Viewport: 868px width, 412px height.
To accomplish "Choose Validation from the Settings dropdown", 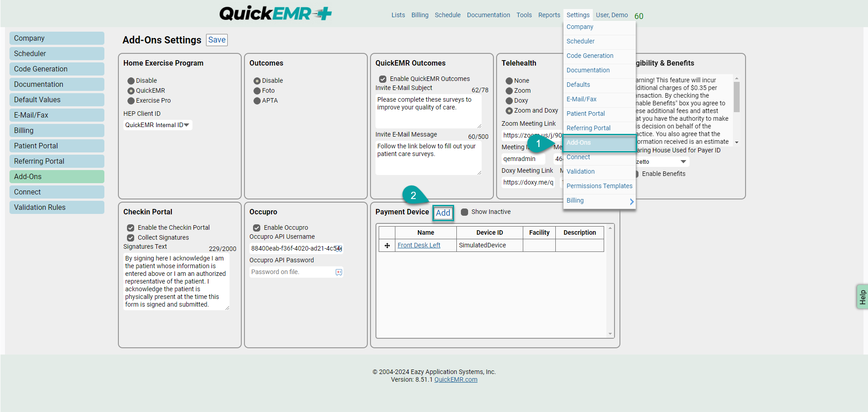I will 600,172.
